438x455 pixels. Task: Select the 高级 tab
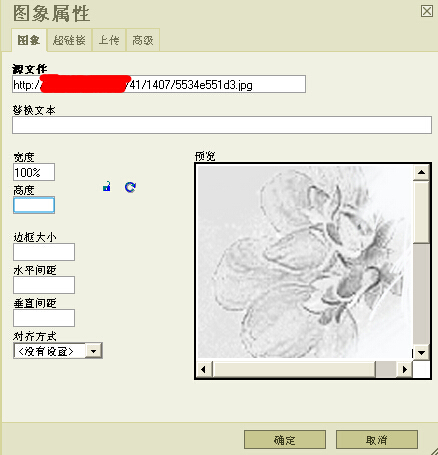(143, 40)
